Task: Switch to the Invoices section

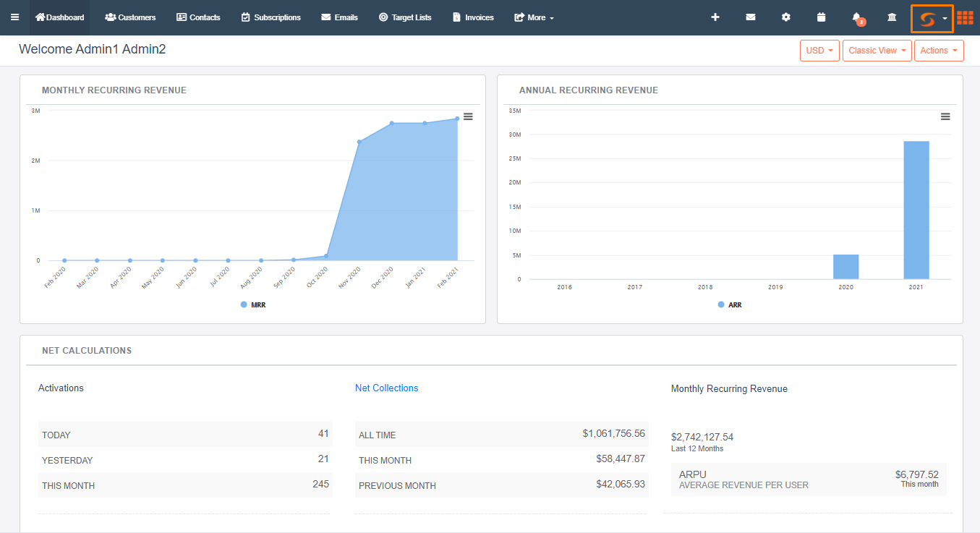Action: coord(473,17)
